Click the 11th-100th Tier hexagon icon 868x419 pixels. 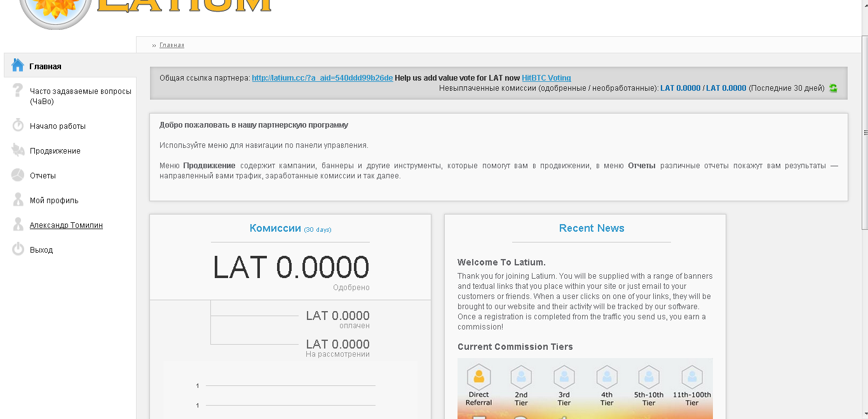692,377
